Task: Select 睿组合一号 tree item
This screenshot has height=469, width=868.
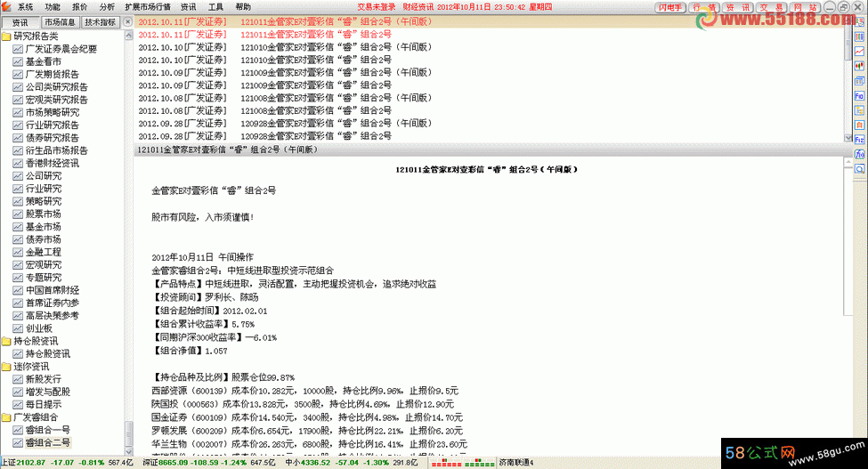Action: click(x=47, y=430)
